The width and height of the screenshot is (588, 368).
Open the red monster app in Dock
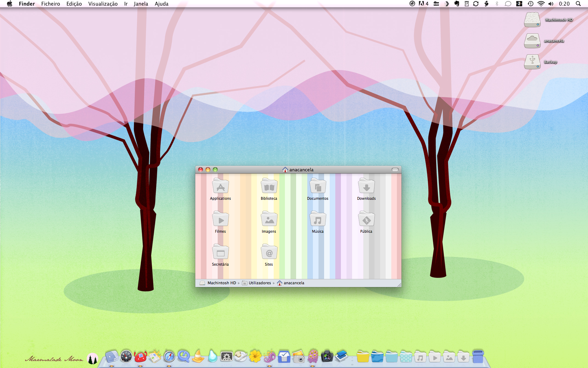pos(140,356)
